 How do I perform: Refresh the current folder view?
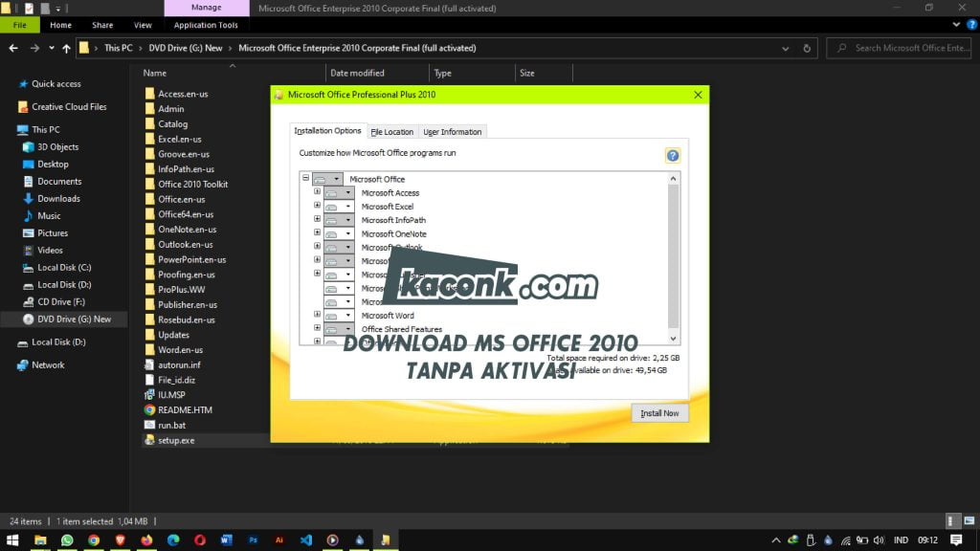pyautogui.click(x=806, y=48)
